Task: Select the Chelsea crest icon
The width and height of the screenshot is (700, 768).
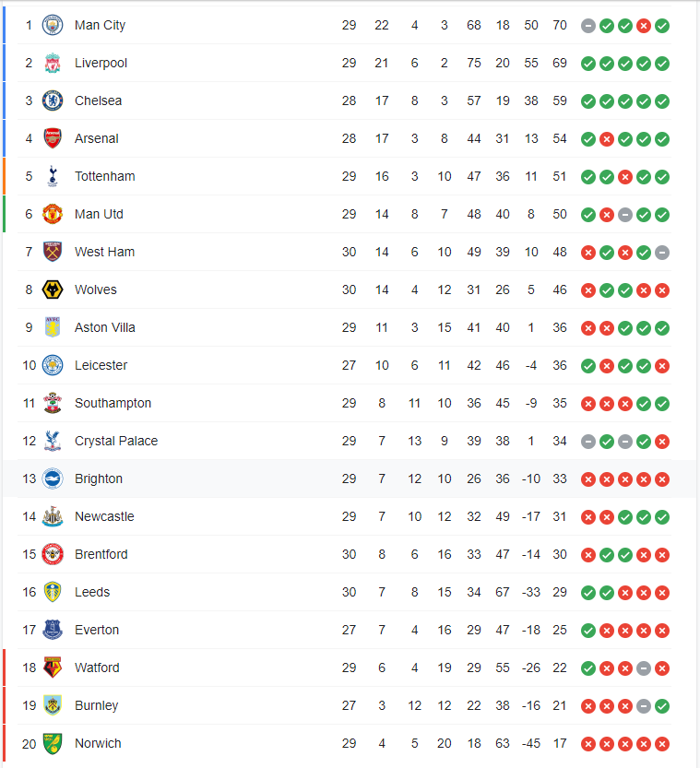Action: 53,100
